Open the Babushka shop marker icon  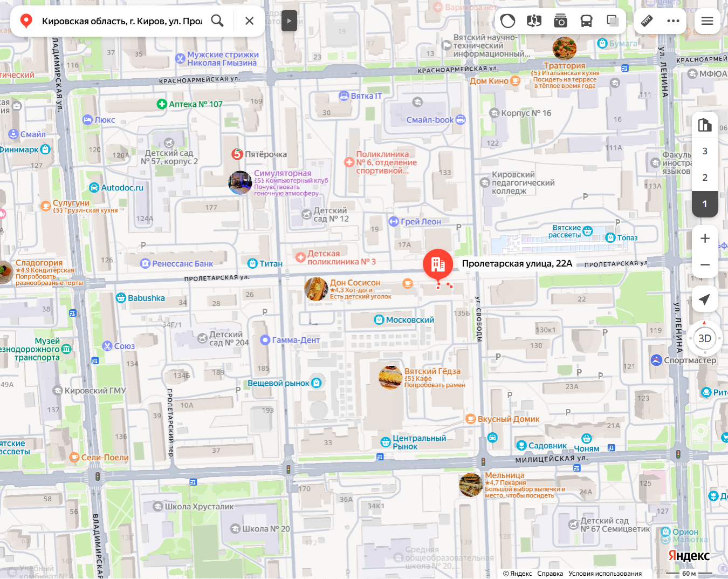coord(121,298)
